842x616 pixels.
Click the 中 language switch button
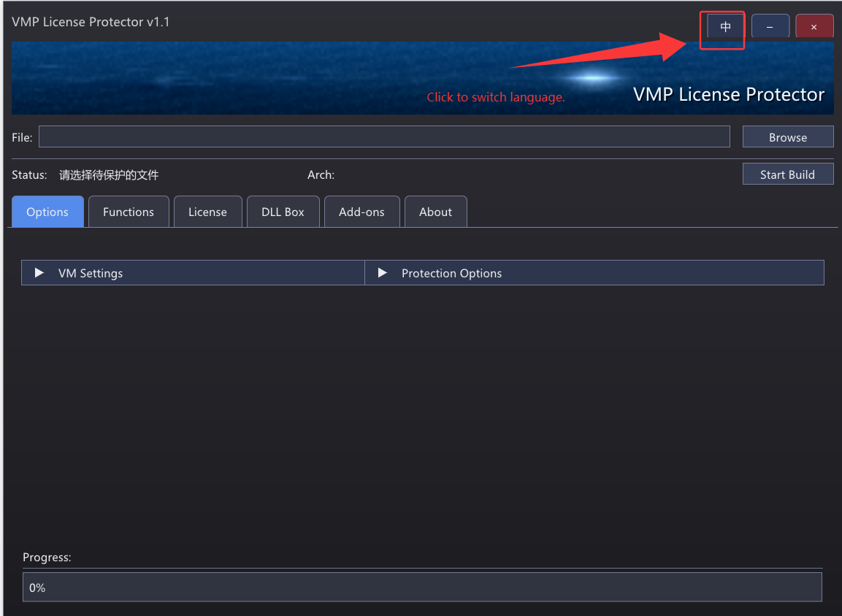725,27
